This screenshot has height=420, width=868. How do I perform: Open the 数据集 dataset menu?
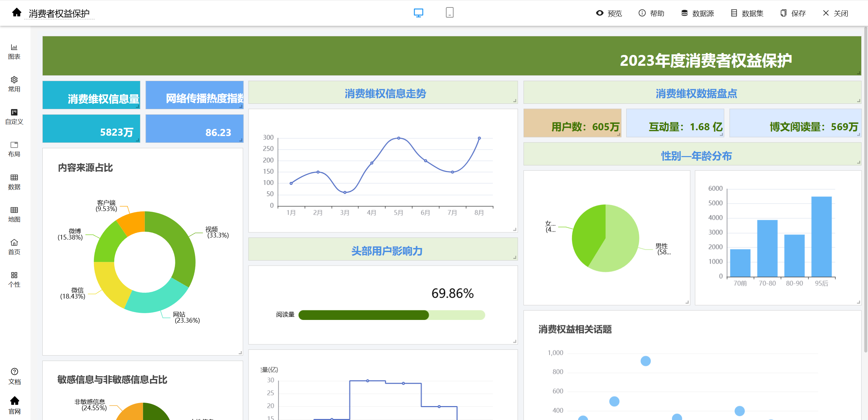tap(747, 13)
